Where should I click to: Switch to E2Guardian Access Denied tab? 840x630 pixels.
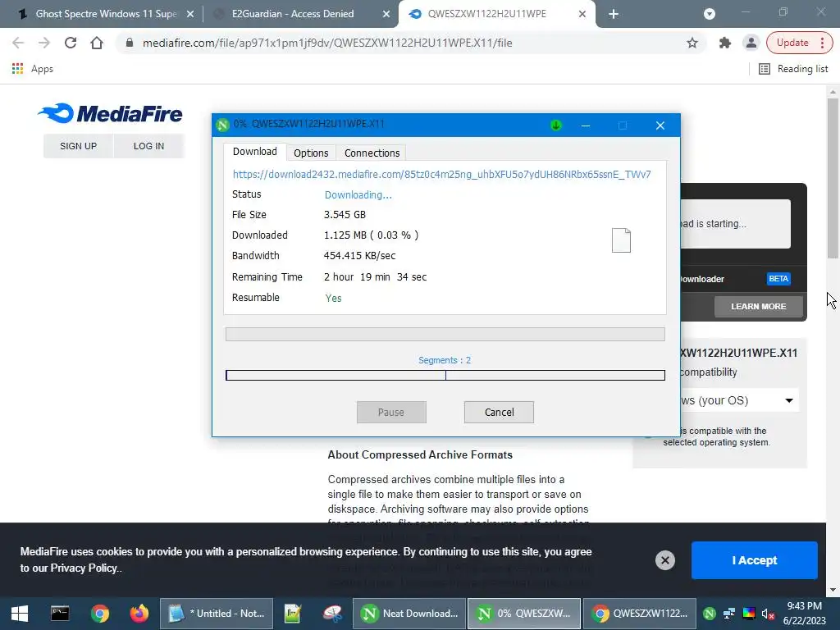(x=293, y=14)
